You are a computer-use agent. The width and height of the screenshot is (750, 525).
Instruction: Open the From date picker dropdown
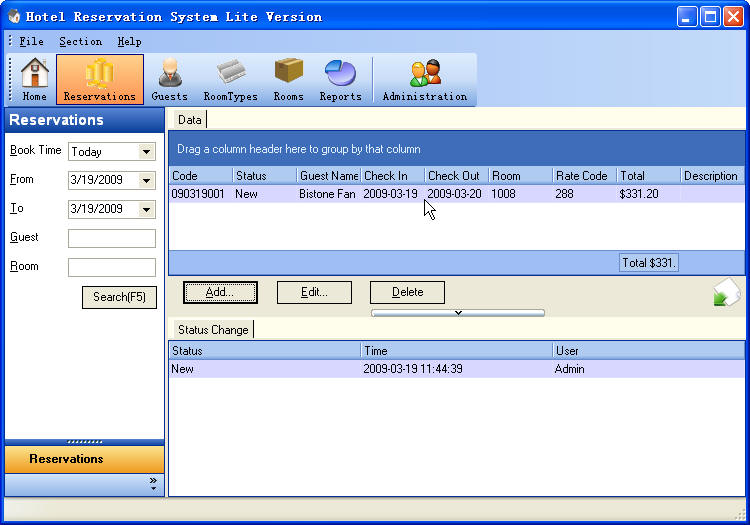coord(147,181)
